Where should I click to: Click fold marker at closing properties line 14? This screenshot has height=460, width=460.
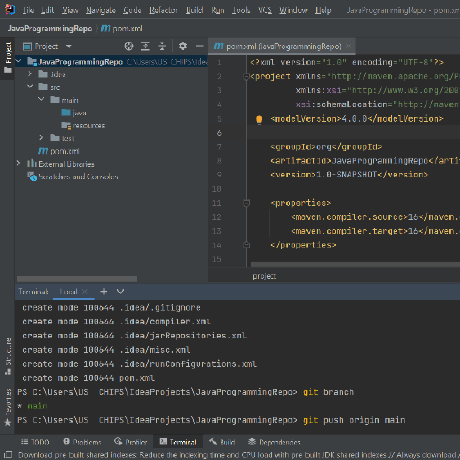click(246, 245)
